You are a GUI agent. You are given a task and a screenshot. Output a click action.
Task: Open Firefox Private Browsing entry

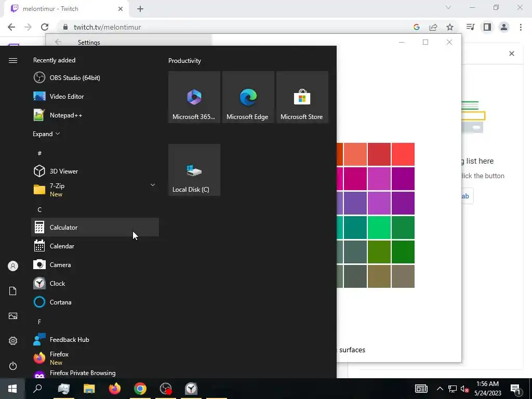point(95,373)
